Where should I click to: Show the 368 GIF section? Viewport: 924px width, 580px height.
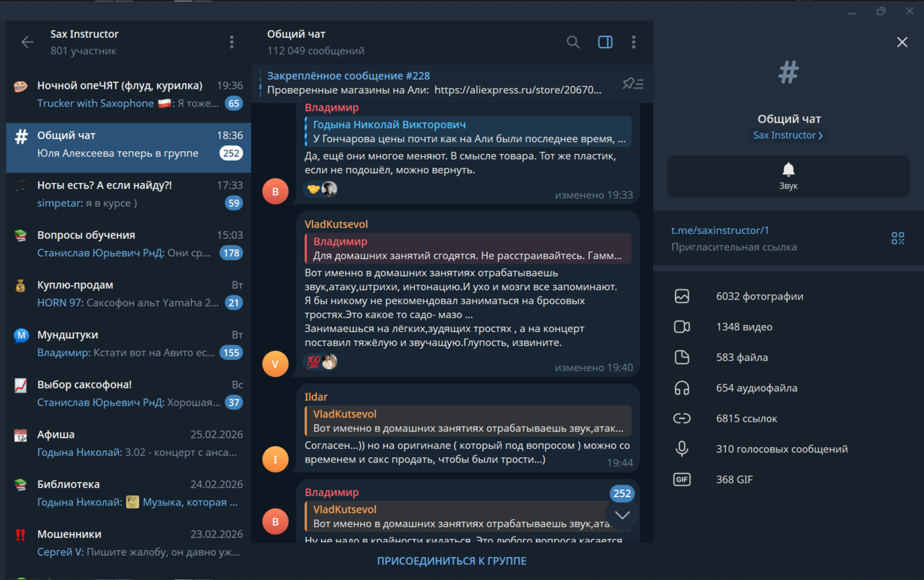734,480
